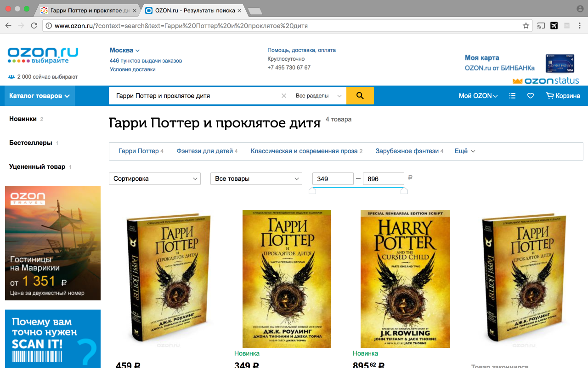
Task: Open the Все разделы section selector
Action: coord(318,96)
